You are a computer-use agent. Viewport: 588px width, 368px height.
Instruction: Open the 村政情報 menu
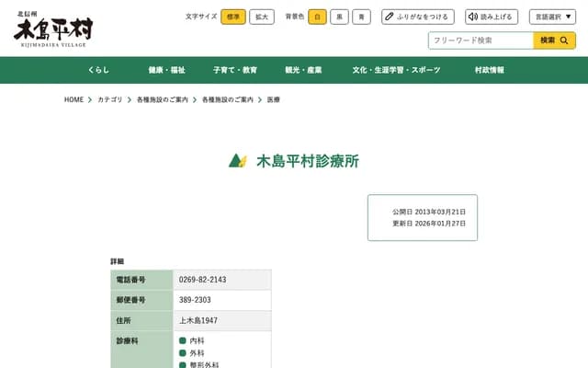coord(489,70)
